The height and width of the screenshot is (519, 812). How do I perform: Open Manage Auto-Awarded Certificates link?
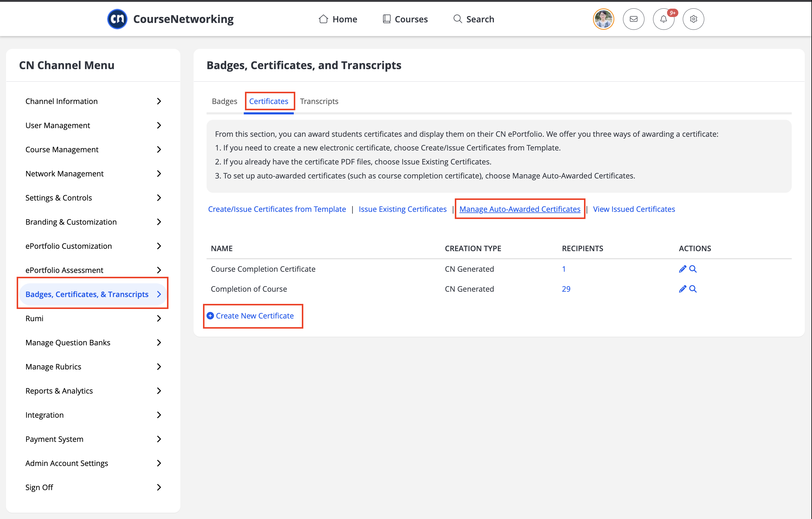520,209
